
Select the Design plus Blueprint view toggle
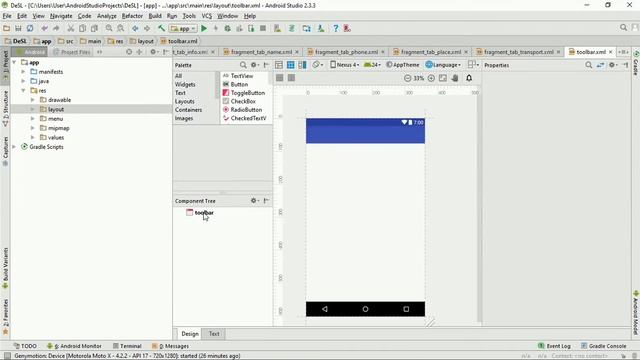tap(302, 65)
